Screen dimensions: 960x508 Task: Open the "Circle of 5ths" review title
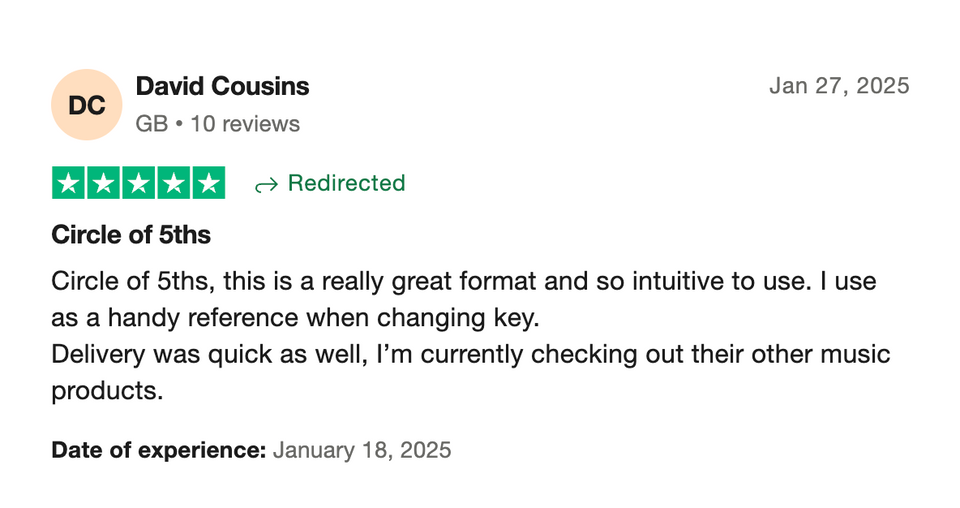coord(131,236)
